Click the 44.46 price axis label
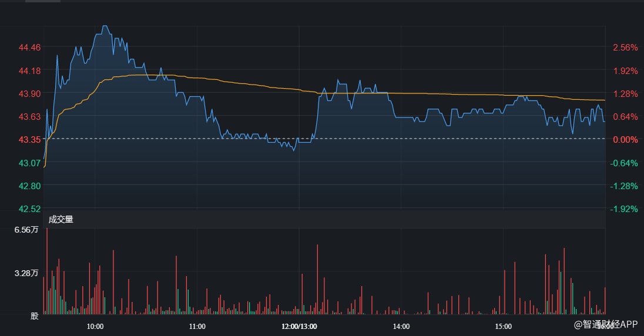Image resolution: width=644 pixels, height=336 pixels. 30,48
